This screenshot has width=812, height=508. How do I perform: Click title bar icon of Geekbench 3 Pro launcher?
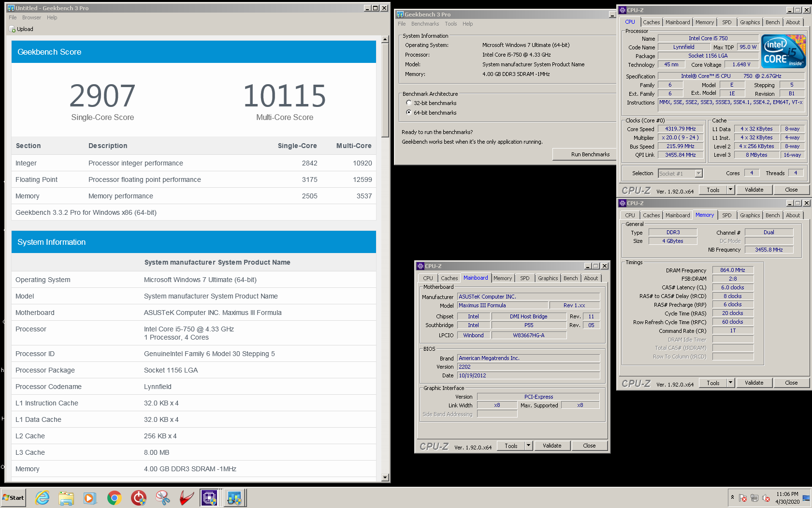[400, 14]
